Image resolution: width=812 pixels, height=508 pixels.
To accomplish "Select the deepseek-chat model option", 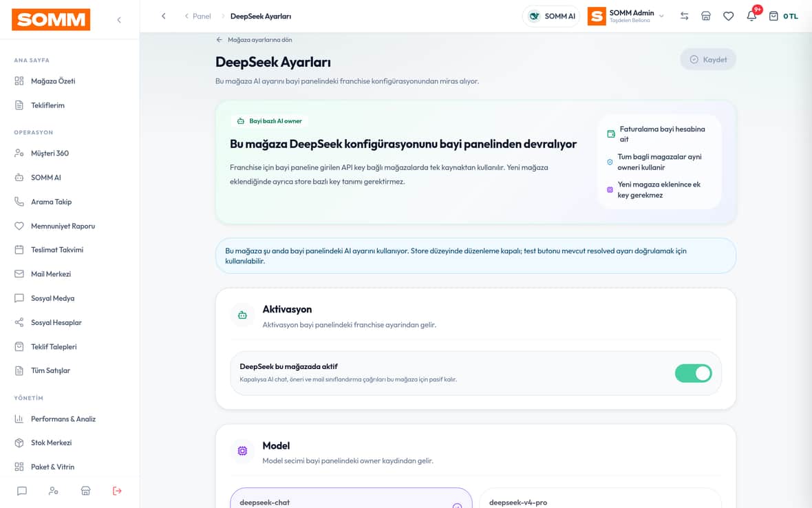I will (351, 498).
